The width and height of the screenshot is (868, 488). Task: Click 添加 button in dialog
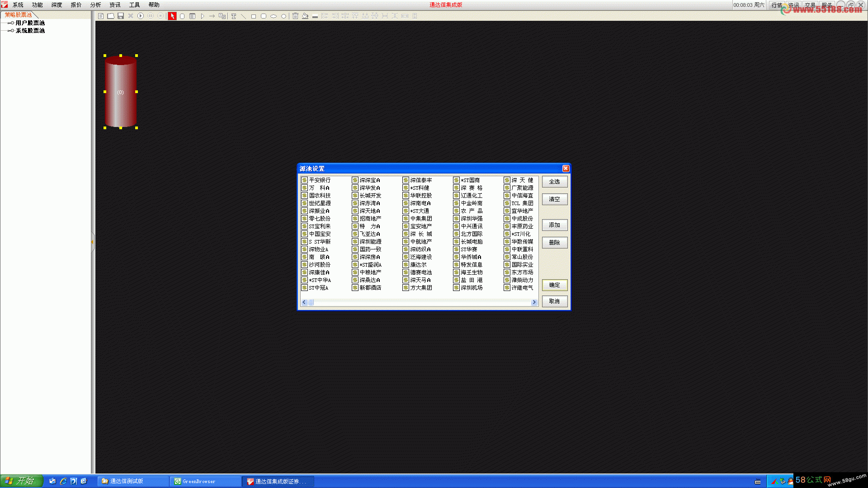point(555,225)
